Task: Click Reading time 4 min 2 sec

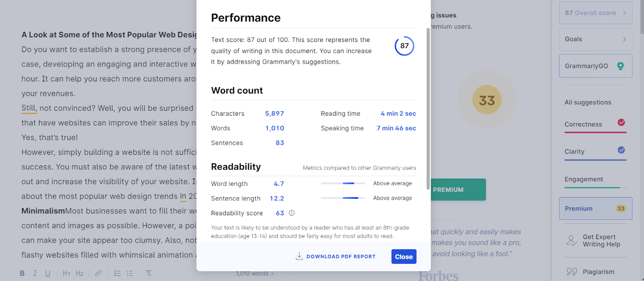Action: pyautogui.click(x=398, y=114)
